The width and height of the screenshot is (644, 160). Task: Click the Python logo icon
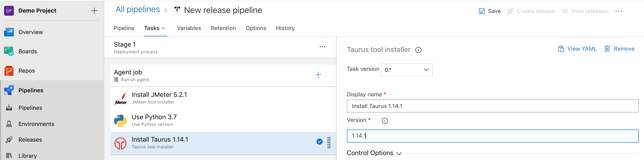[121, 121]
